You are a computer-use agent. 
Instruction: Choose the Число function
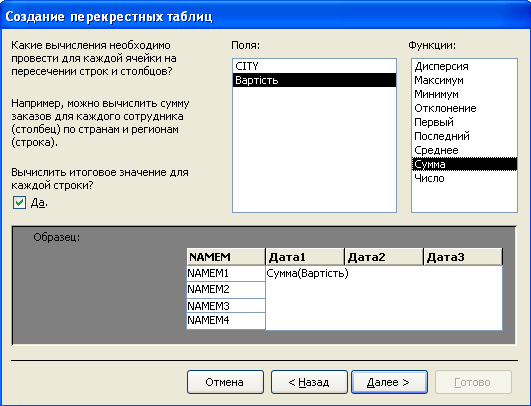click(464, 178)
